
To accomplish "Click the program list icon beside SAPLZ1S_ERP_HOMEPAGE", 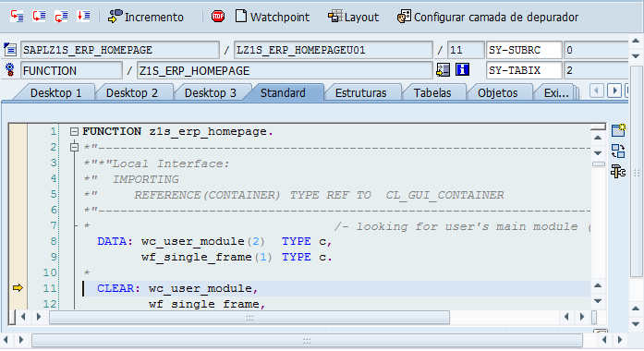I will click(10, 50).
